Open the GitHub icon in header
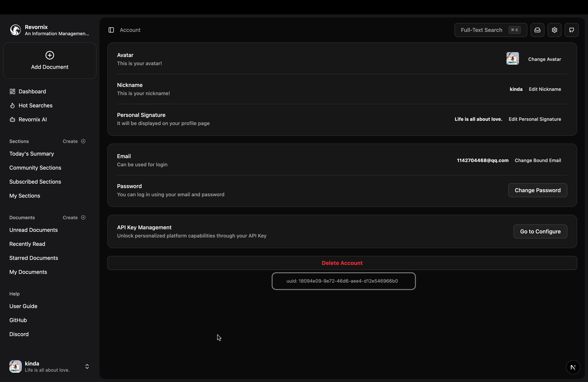588x382 pixels. (x=571, y=30)
